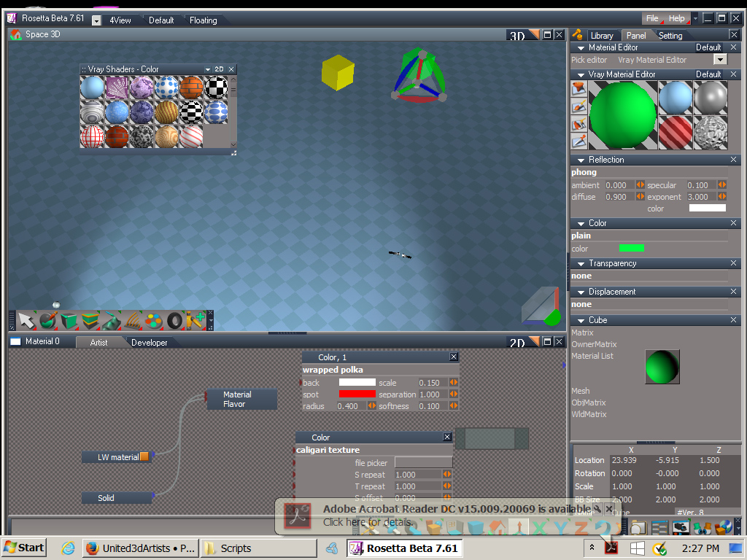The width and height of the screenshot is (747, 560).
Task: Select the purple marble shader sphere
Action: tap(142, 87)
